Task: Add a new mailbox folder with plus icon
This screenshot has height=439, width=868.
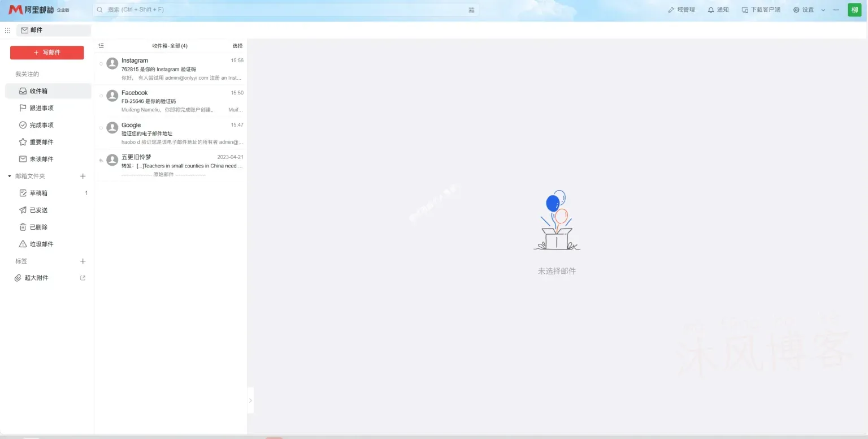Action: tap(83, 176)
